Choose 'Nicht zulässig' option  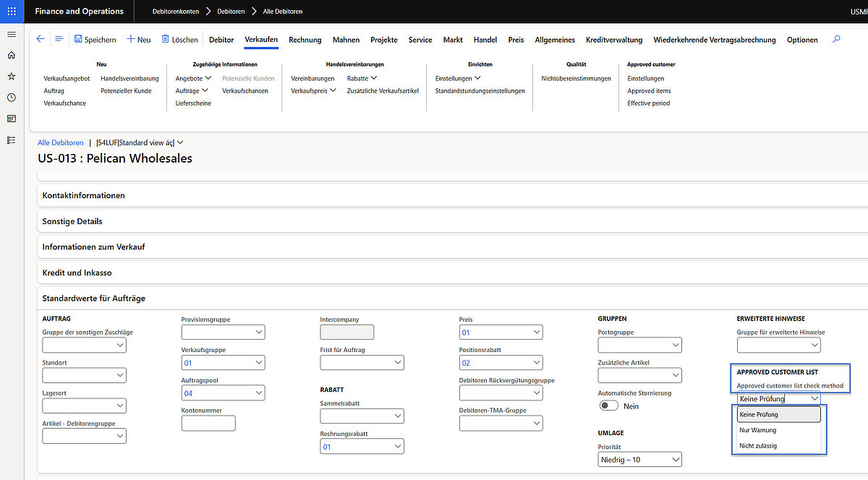(758, 446)
